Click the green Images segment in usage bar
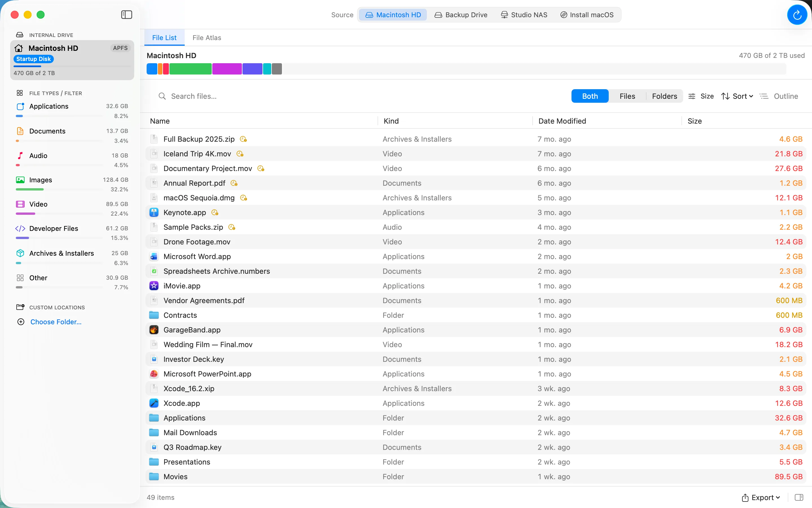The image size is (812, 508). 191,69
